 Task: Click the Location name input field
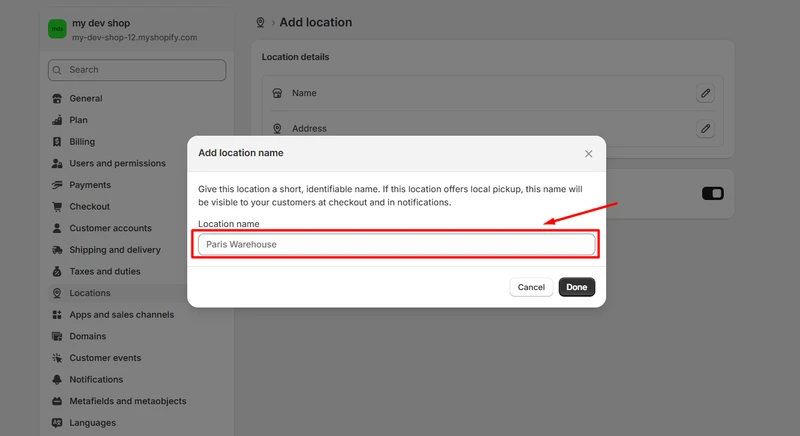[x=396, y=244]
